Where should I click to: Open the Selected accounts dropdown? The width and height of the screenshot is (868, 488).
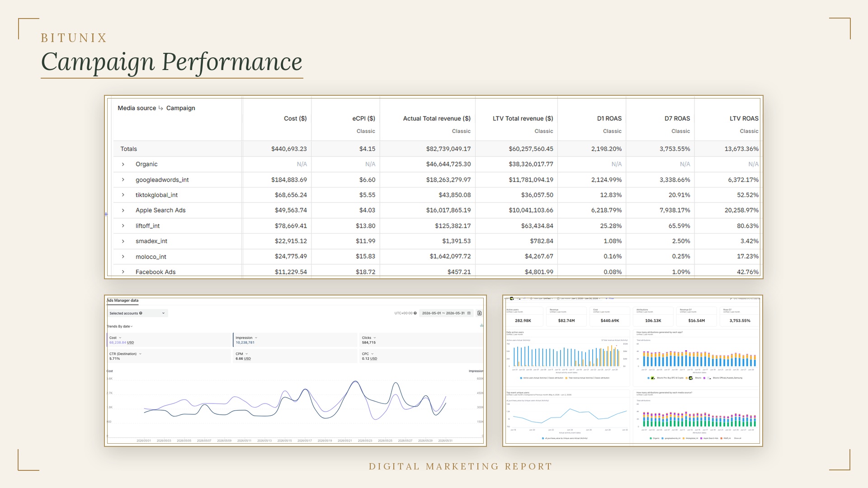click(137, 313)
